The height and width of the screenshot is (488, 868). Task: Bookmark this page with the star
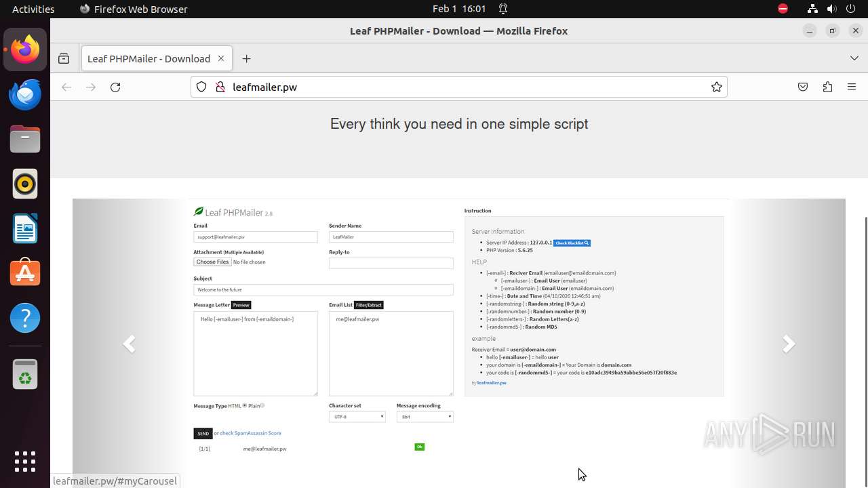[716, 87]
